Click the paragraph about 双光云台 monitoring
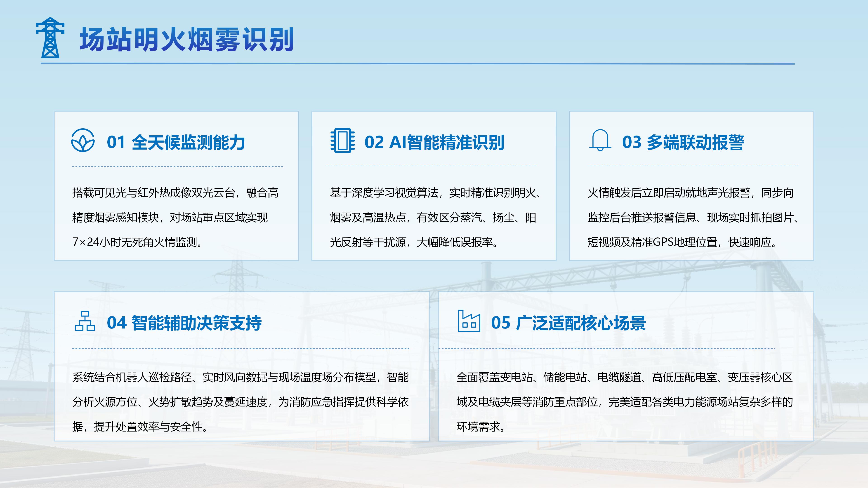 [176, 217]
